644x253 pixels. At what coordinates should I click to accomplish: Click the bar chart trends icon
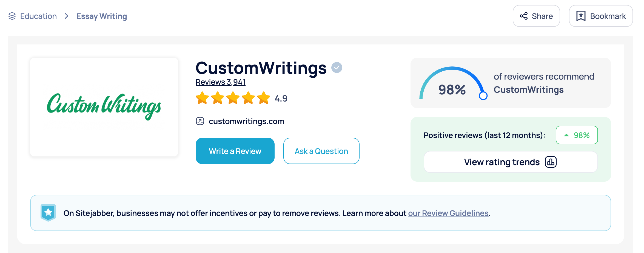point(551,162)
